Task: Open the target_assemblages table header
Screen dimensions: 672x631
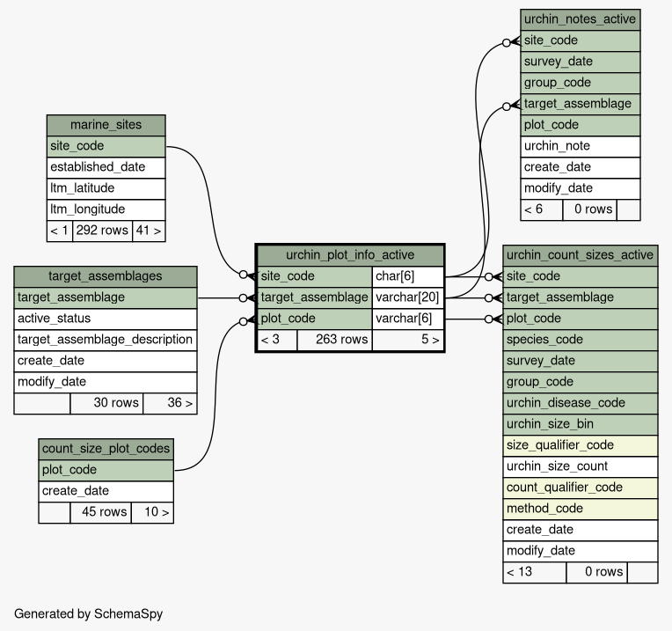Action: pos(106,276)
